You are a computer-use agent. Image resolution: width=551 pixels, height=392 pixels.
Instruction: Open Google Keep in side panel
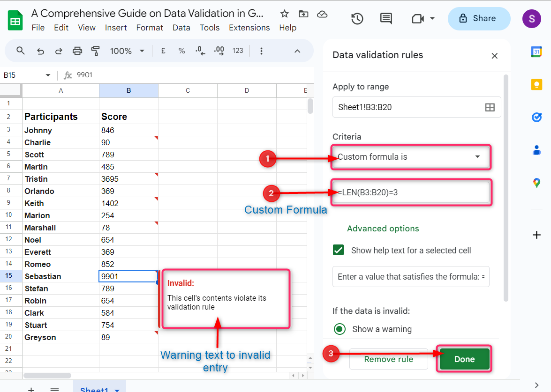point(536,84)
